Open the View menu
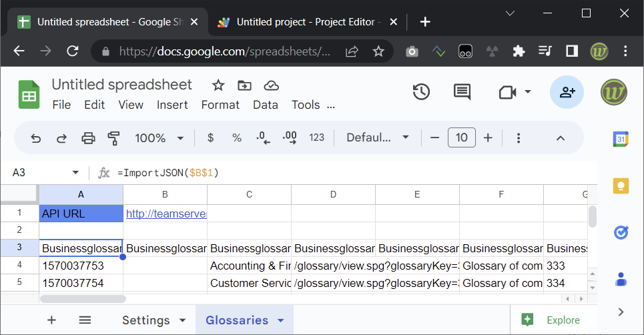 tap(131, 105)
